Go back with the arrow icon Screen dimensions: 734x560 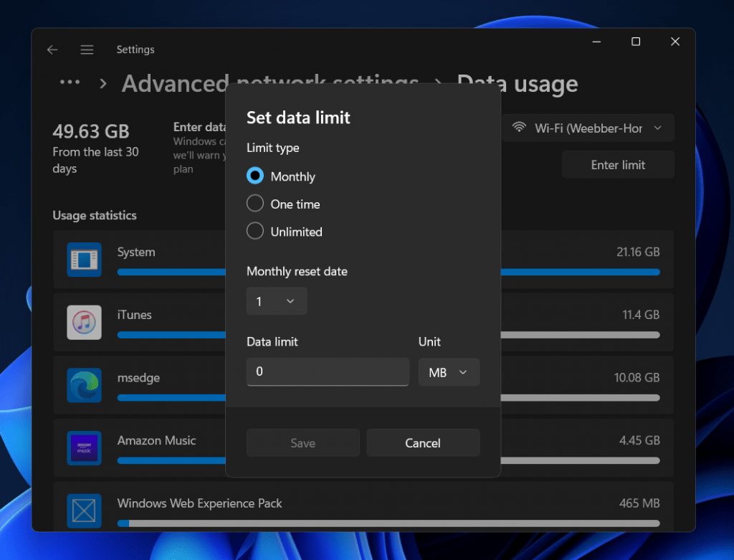coord(52,49)
